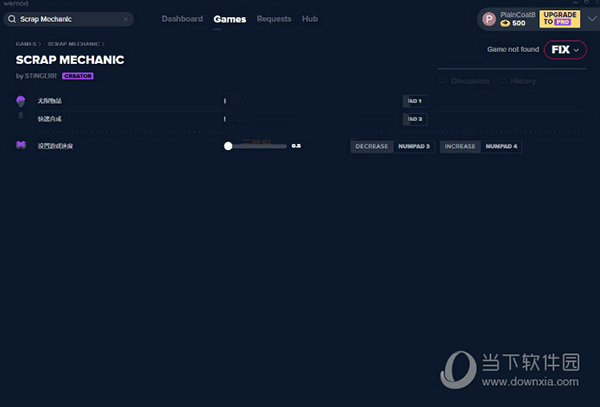Click the NUMPAD 4 hotkey box
600x407 pixels.
click(x=501, y=147)
